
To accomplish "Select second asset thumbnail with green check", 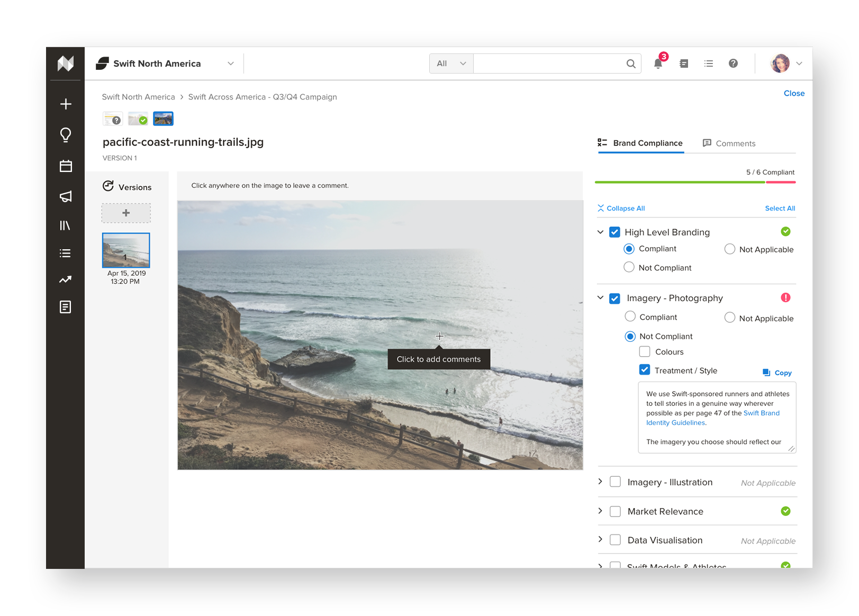I will [138, 119].
